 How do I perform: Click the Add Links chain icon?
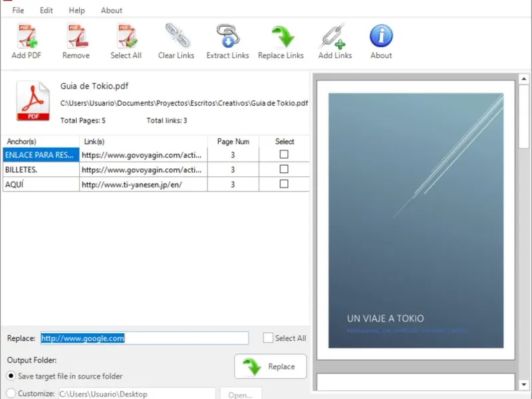tap(334, 37)
